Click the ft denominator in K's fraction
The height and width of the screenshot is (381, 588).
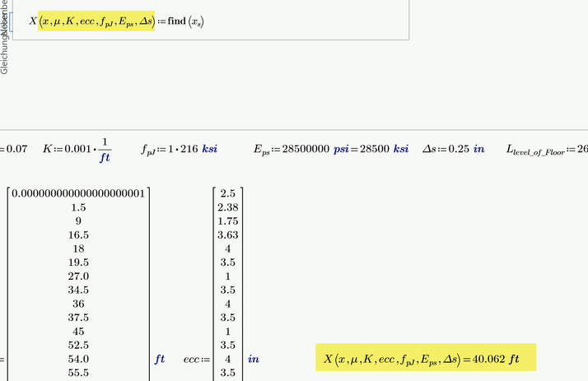[105, 158]
